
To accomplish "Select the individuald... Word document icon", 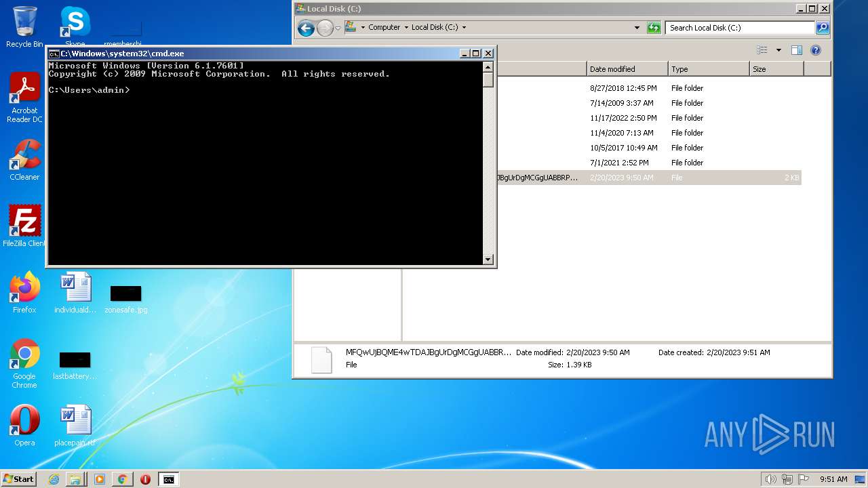I will 75,292.
